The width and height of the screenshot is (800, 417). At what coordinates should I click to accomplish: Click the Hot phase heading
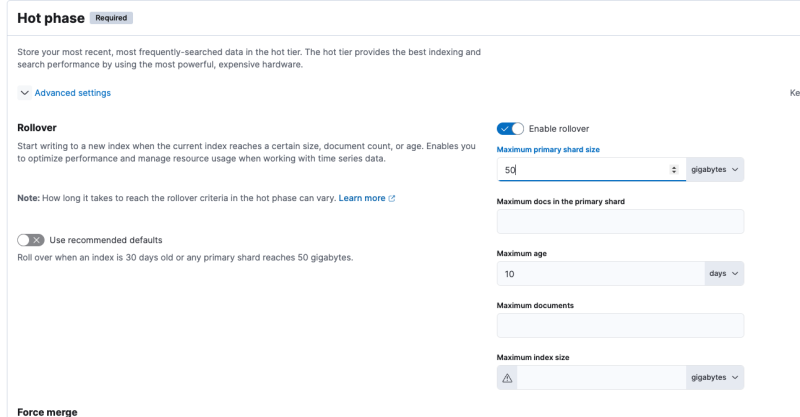(x=50, y=18)
